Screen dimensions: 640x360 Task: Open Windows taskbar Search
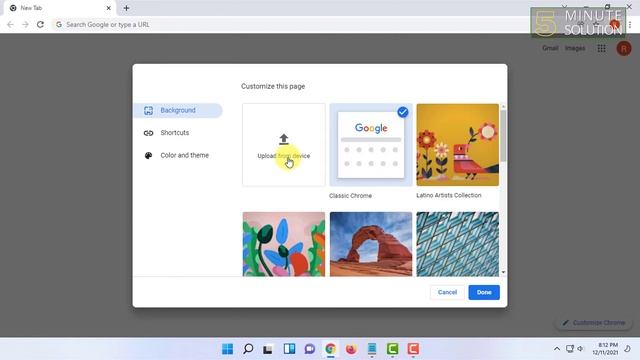pyautogui.click(x=248, y=349)
